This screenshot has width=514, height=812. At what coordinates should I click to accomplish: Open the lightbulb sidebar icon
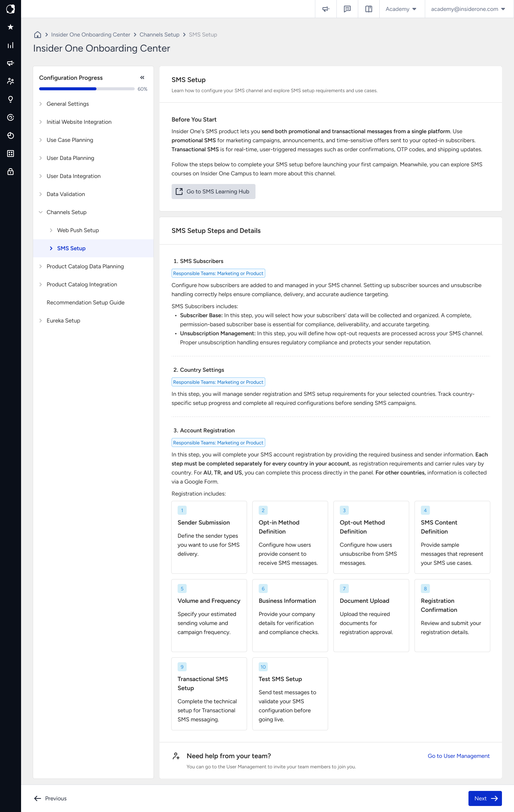point(11,99)
